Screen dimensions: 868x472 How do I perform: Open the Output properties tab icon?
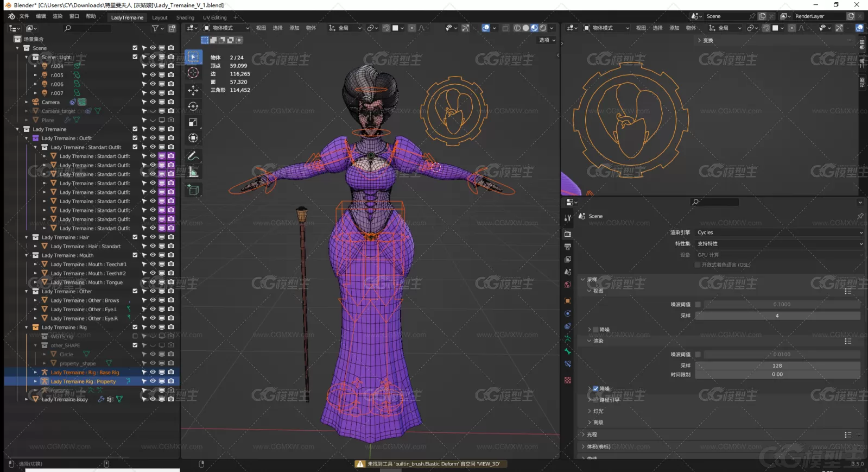click(x=568, y=247)
